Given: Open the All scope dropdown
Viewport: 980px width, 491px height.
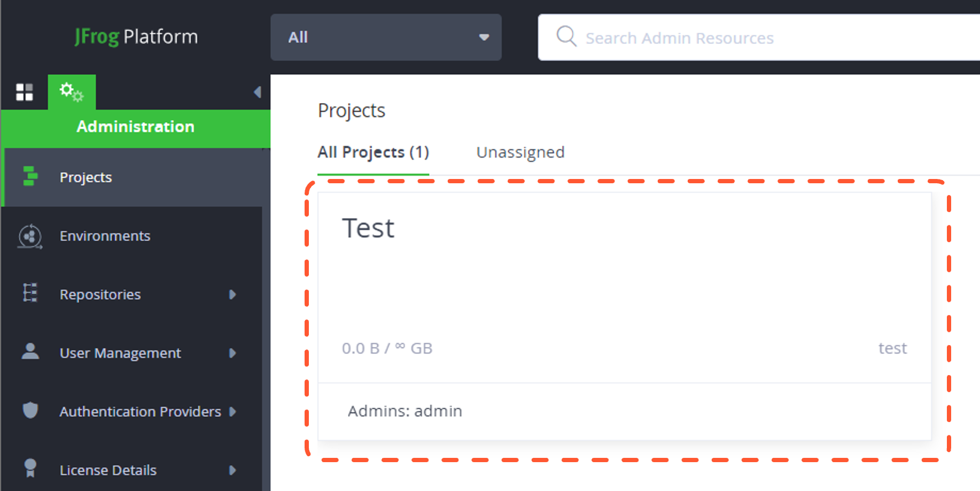Looking at the screenshot, I should pos(386,37).
